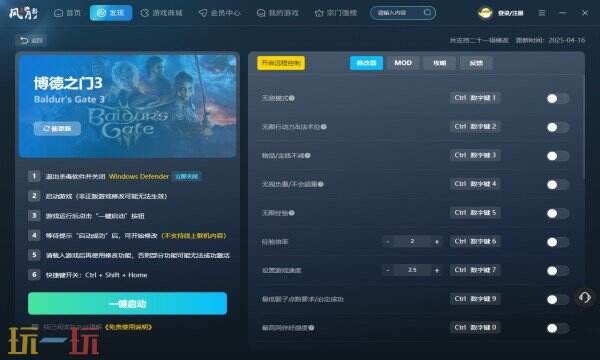Click info icon beside the Ctrl 数字键 5 cheat
The width and height of the screenshot is (600, 360).
[292, 213]
